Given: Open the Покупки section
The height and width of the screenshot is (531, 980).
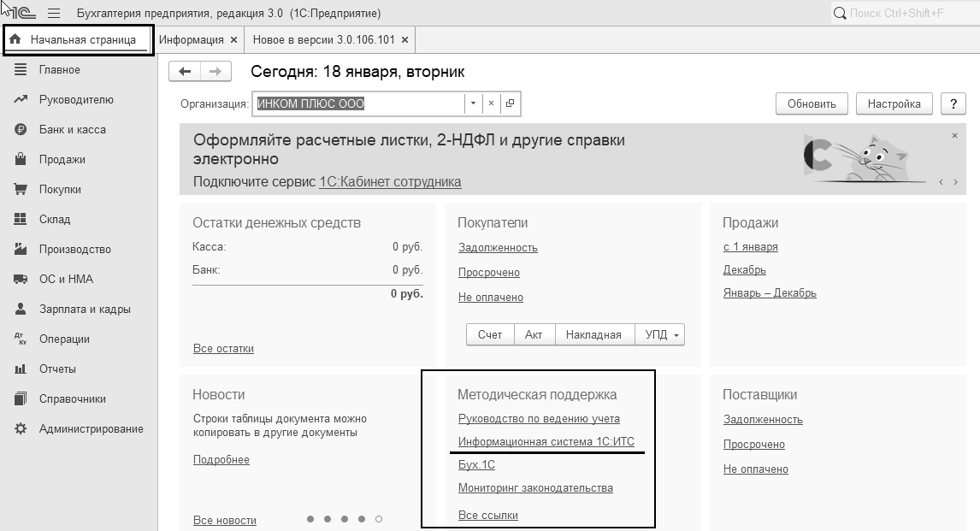Looking at the screenshot, I should (x=60, y=190).
